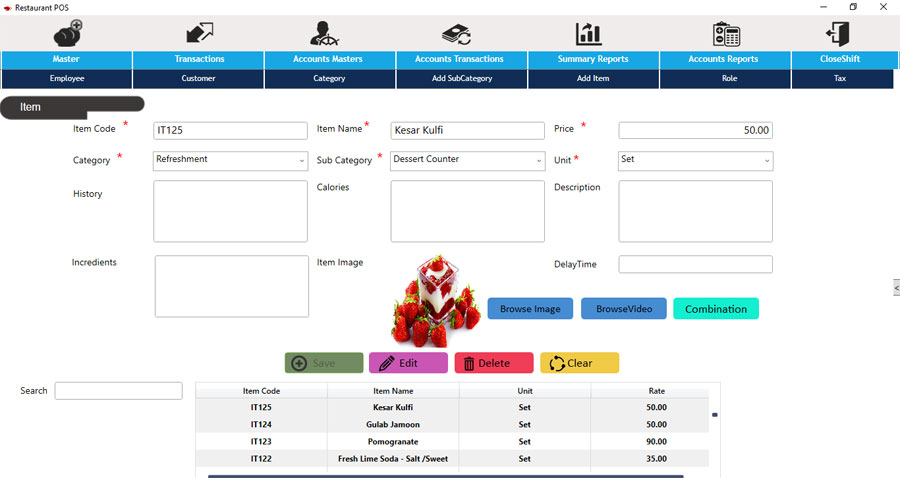Collapse the side panel arrow on right edge
900x478 pixels.
(x=895, y=288)
